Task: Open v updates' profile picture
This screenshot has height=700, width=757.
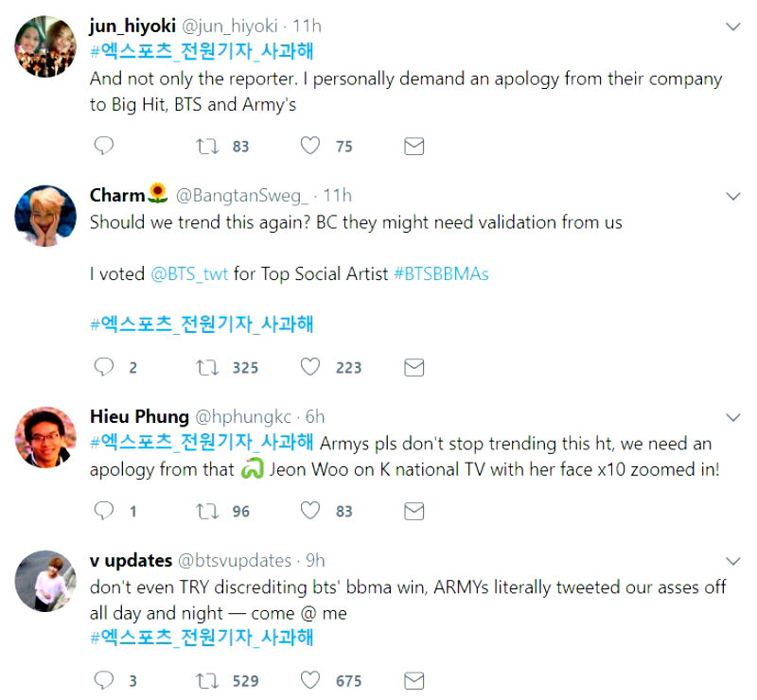Action: coord(45,580)
